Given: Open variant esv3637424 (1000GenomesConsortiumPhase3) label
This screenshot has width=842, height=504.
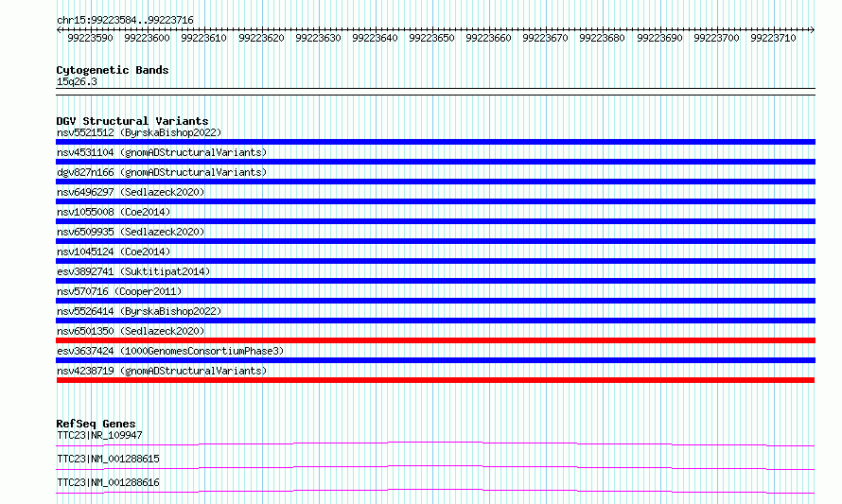Looking at the screenshot, I should coord(170,351).
